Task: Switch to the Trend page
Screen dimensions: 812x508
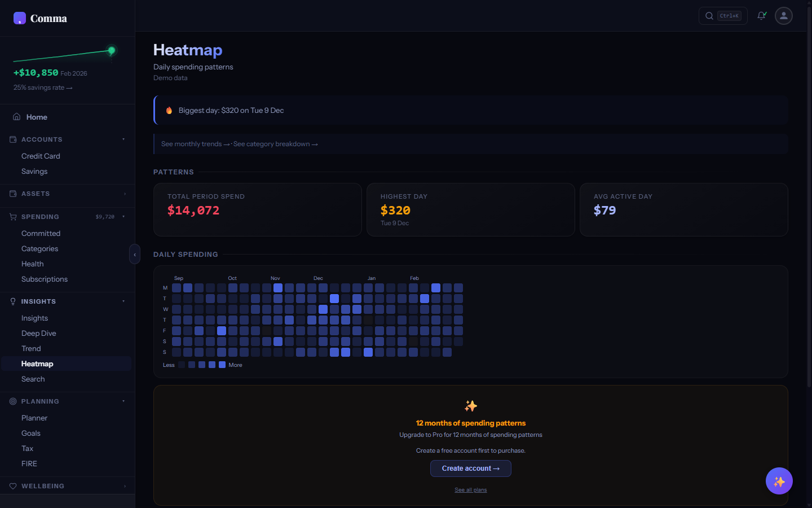Action: pyautogui.click(x=32, y=348)
